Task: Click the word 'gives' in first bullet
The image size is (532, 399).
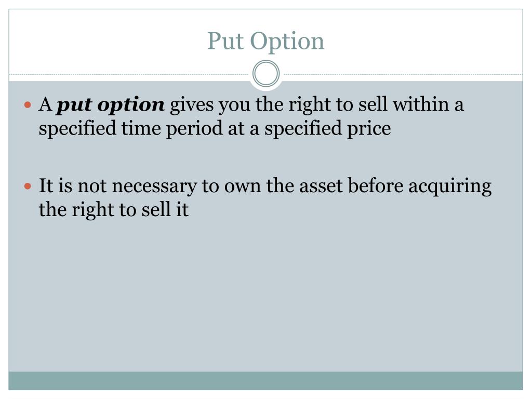Action: point(192,105)
